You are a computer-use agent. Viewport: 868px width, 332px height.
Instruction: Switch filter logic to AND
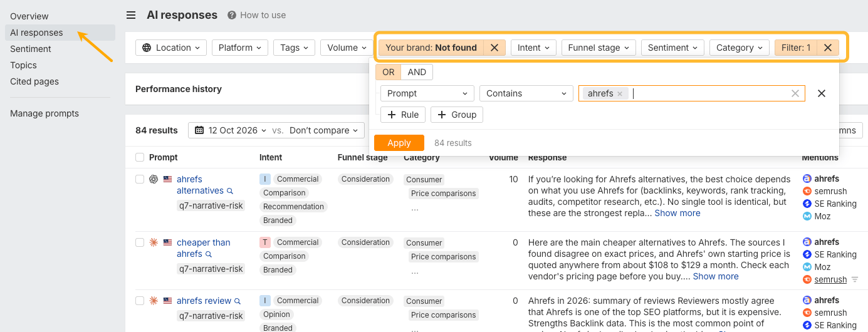417,72
